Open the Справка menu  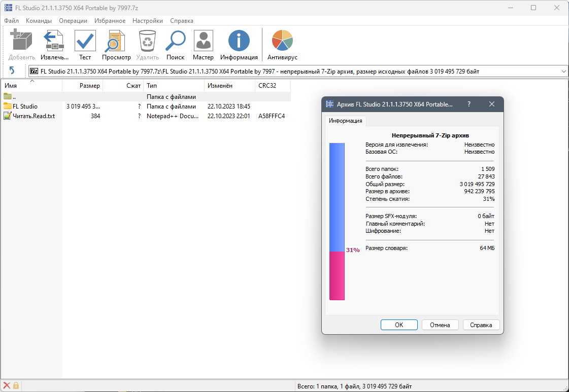click(181, 21)
